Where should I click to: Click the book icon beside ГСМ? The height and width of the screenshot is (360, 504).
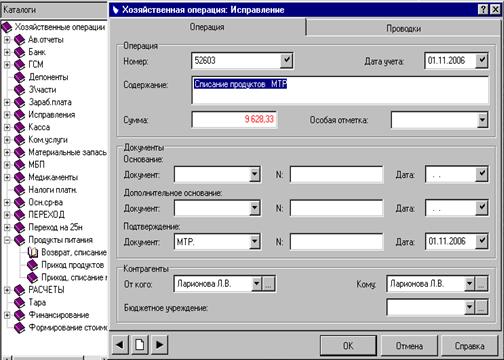(x=19, y=65)
